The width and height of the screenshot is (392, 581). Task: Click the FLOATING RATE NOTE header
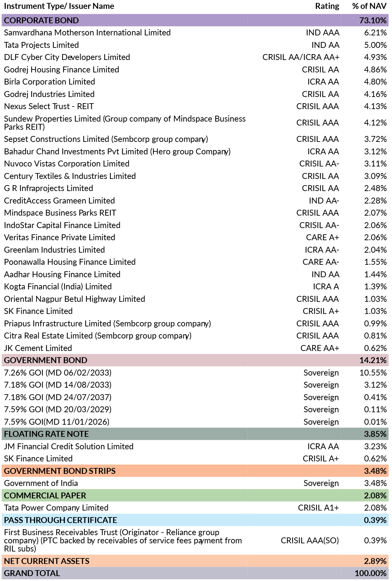point(195,434)
